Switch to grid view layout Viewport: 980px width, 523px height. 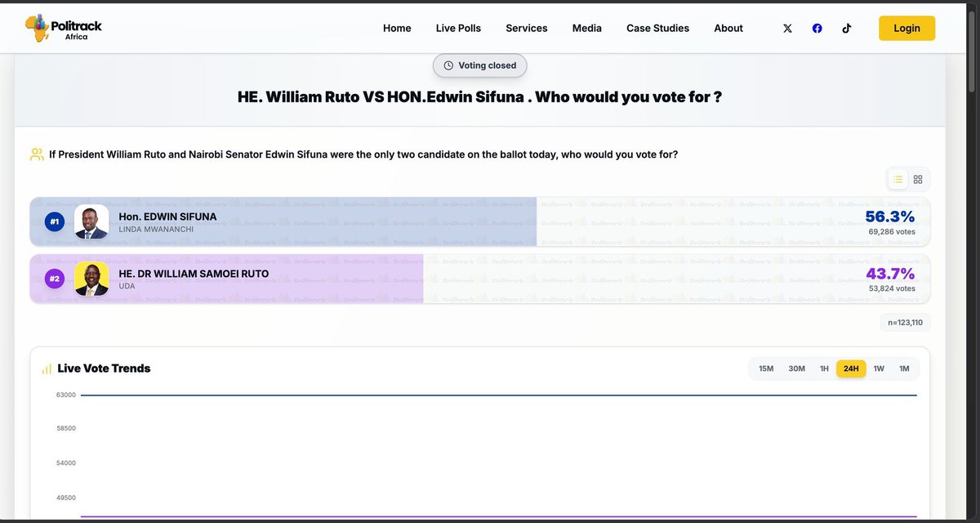pos(918,179)
